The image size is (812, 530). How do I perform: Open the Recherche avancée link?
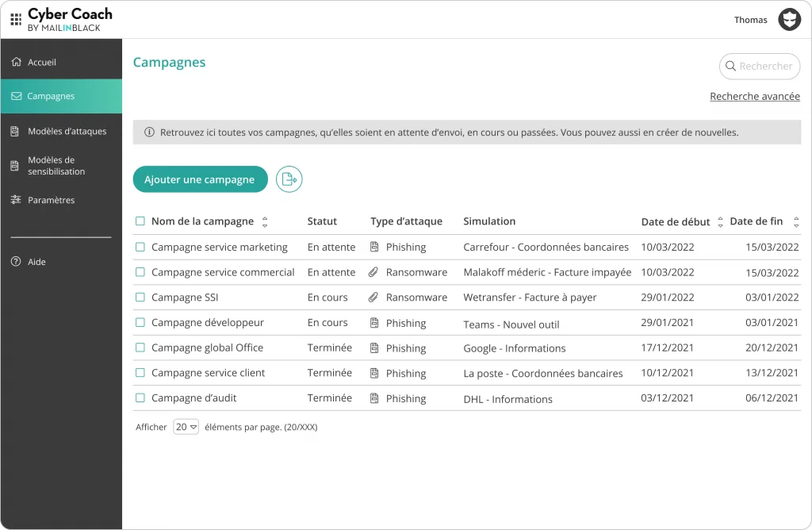(x=754, y=97)
